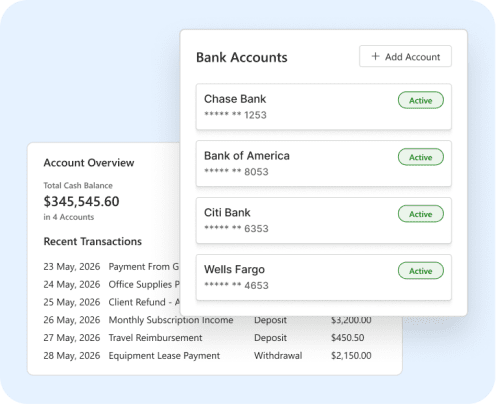
Task: Open the Bank of America account card
Action: click(324, 164)
